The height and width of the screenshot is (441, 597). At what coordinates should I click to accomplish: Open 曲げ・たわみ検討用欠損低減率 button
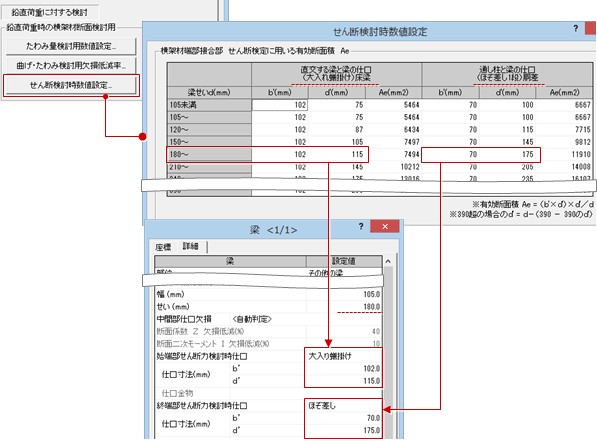click(71, 66)
